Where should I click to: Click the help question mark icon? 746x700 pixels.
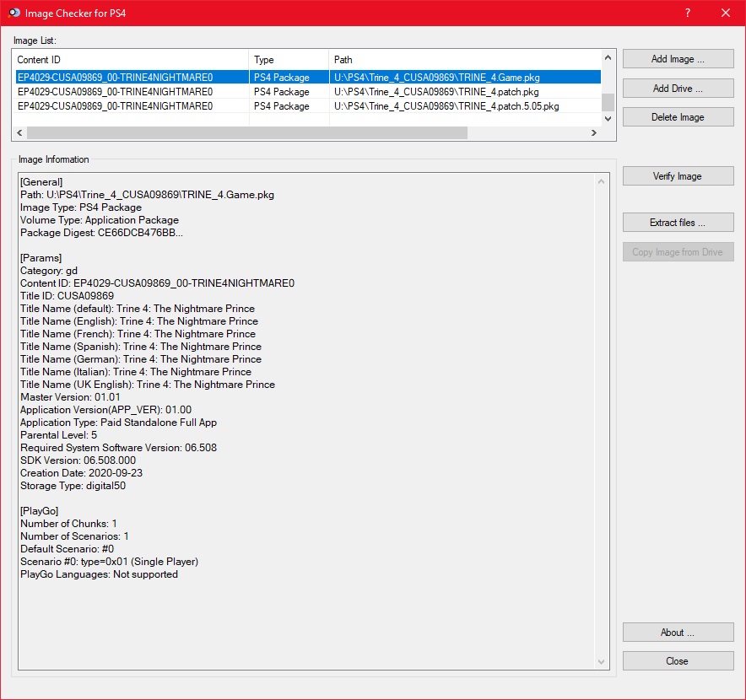click(688, 13)
